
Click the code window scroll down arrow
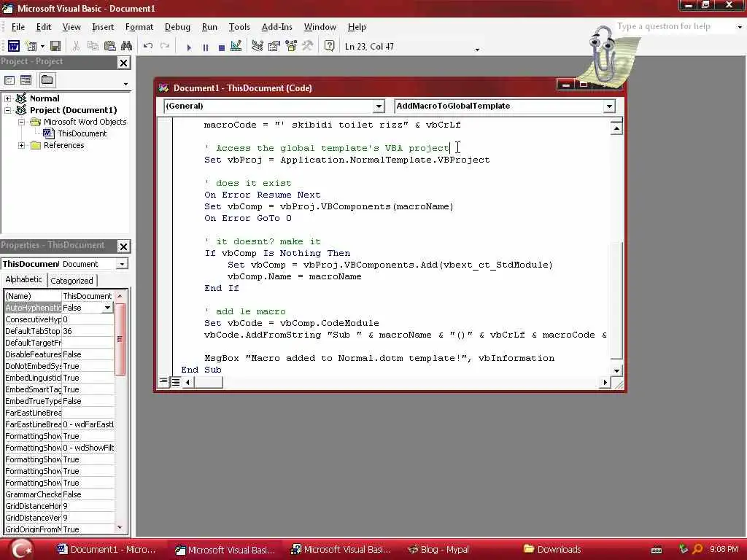click(616, 370)
